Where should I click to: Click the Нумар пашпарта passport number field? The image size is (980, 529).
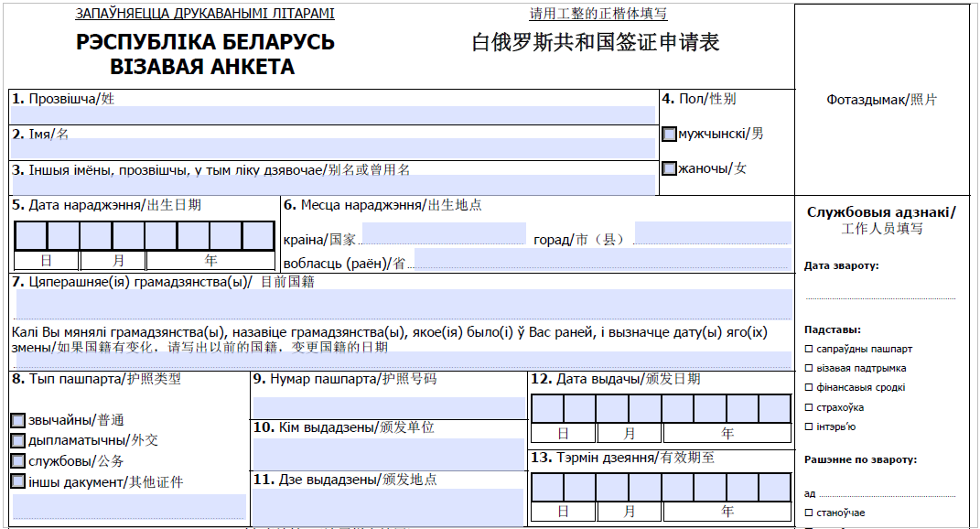tap(390, 407)
